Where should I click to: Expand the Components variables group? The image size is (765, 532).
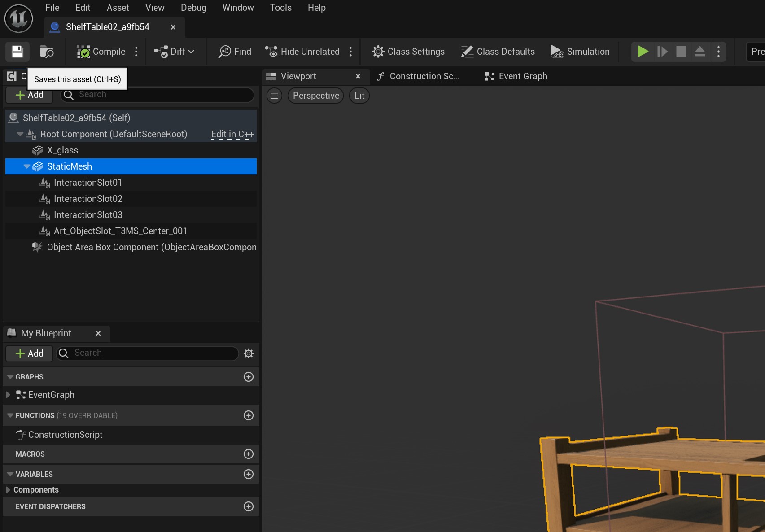pyautogui.click(x=8, y=490)
